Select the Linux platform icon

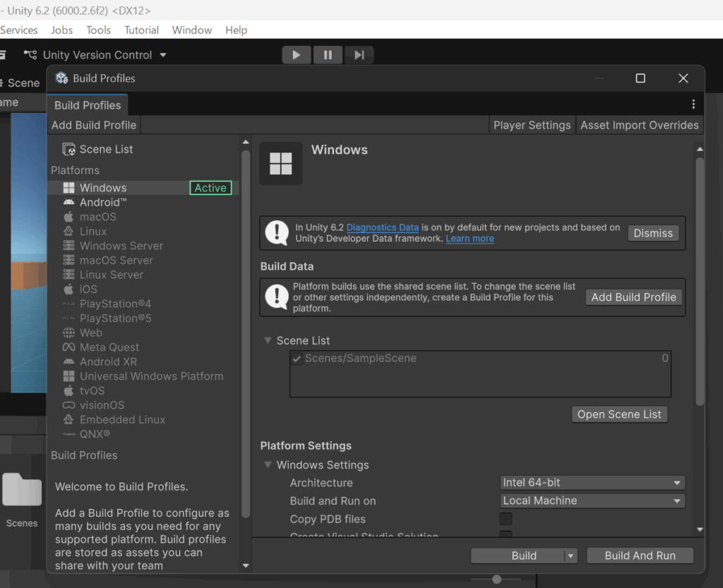(68, 232)
